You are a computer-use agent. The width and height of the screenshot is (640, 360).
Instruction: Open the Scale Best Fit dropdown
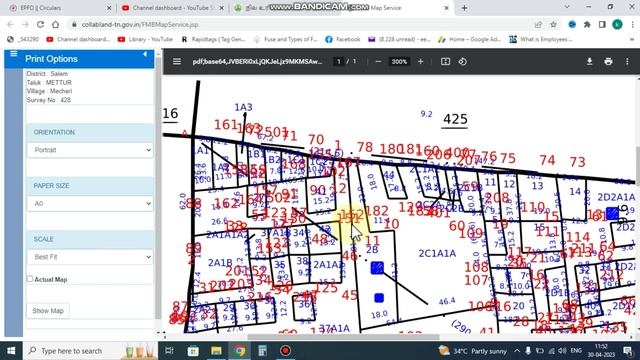click(x=90, y=257)
